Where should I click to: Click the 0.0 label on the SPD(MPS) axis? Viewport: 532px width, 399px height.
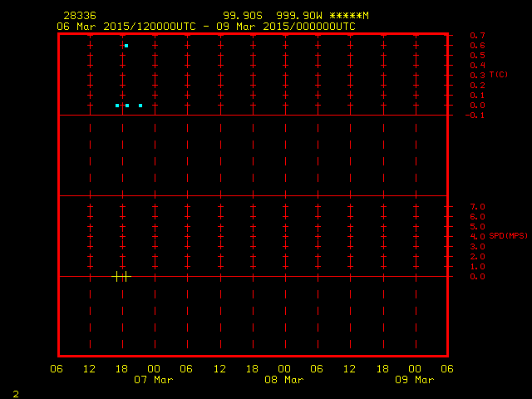477,277
